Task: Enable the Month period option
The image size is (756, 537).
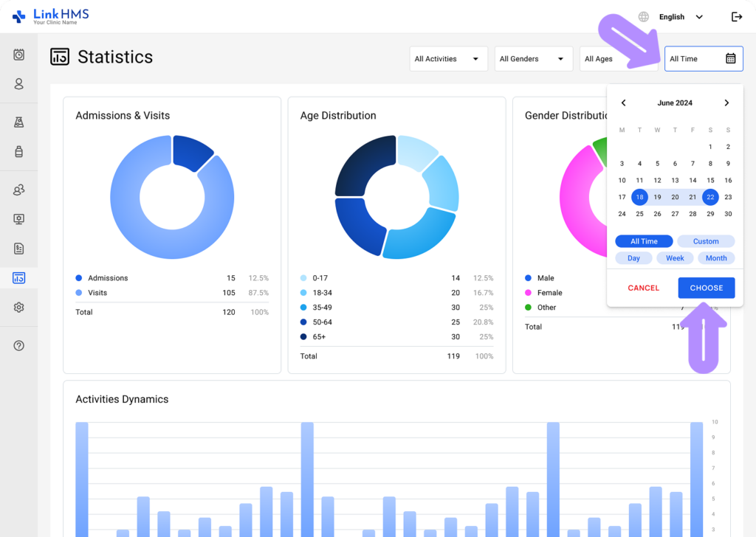Action: tap(716, 257)
